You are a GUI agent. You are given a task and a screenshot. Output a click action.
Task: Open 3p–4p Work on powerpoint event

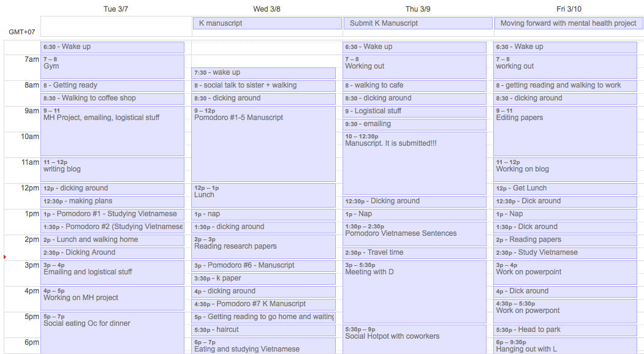coord(565,273)
